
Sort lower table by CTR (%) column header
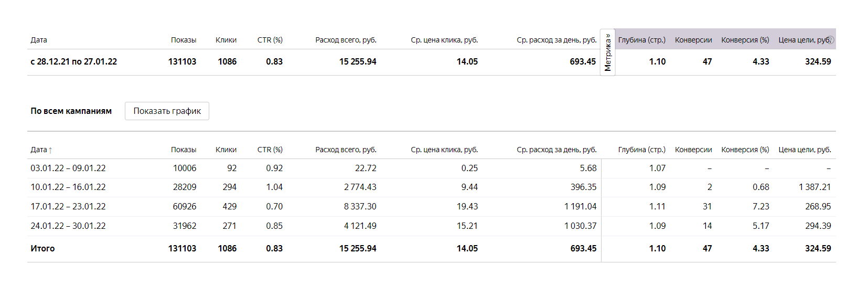pos(270,150)
